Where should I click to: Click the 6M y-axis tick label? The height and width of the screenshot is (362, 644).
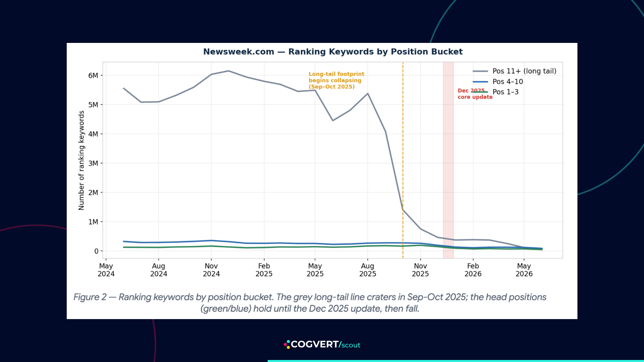coord(93,75)
